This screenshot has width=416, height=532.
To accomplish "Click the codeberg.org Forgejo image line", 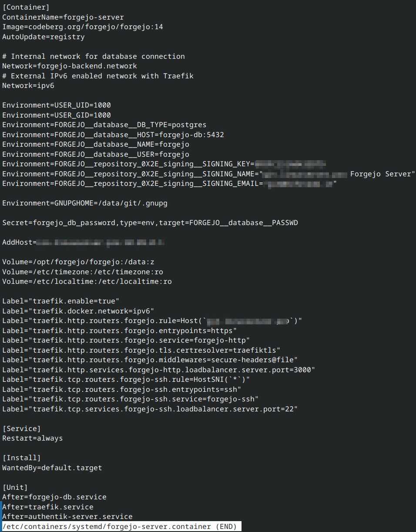I will pos(83,27).
